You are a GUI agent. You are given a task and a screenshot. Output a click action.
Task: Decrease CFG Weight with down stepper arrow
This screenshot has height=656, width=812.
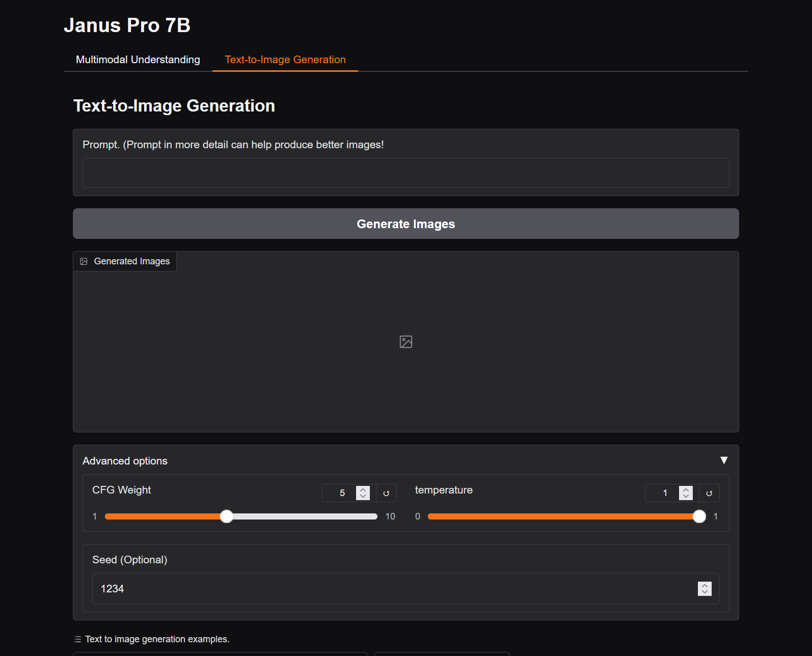pyautogui.click(x=363, y=497)
